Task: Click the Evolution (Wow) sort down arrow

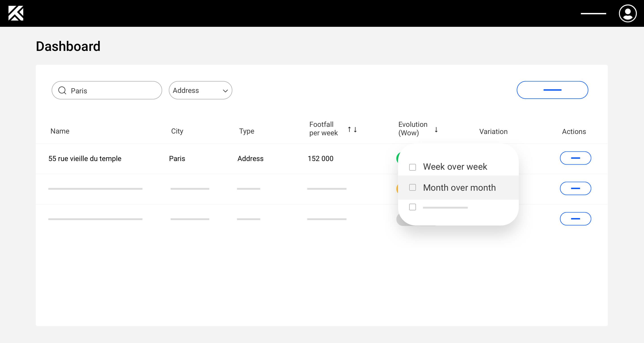Action: pyautogui.click(x=436, y=129)
